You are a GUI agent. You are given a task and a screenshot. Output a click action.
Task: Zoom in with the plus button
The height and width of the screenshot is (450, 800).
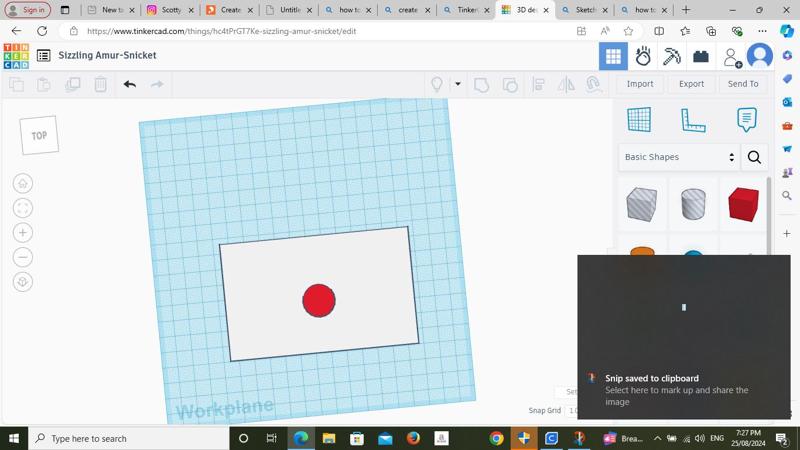23,232
